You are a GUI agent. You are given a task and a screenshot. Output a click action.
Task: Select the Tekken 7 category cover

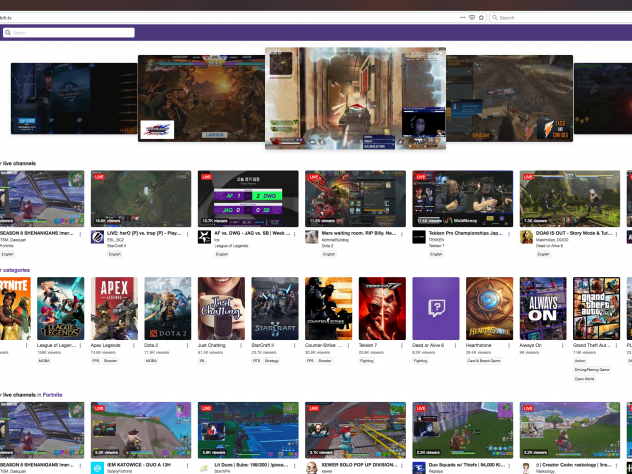pyautogui.click(x=382, y=308)
